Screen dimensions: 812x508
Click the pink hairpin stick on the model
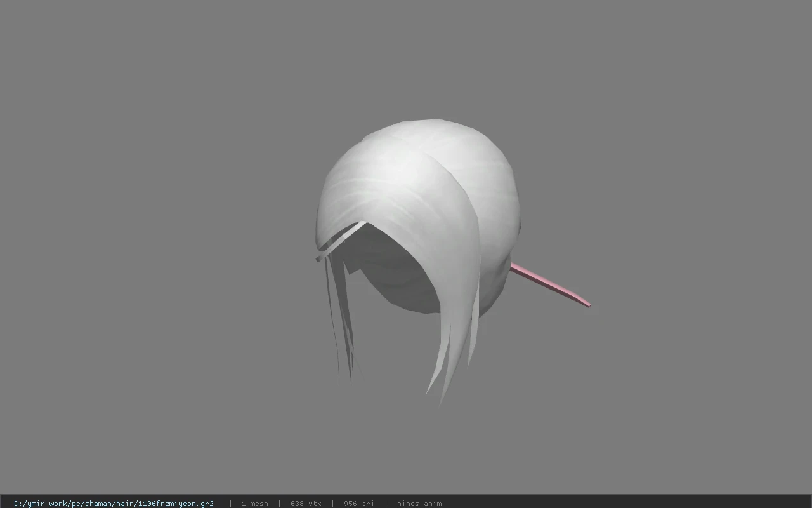551,286
